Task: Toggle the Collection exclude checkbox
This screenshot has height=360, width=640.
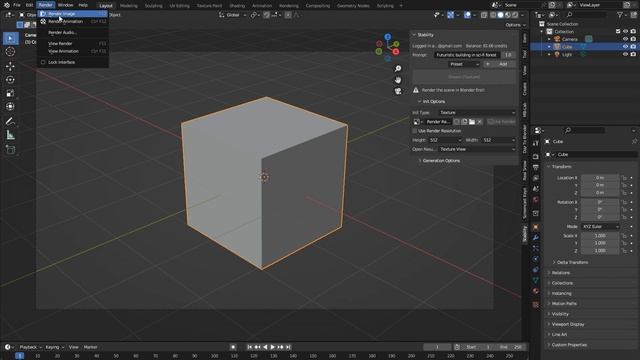Action: point(618,31)
